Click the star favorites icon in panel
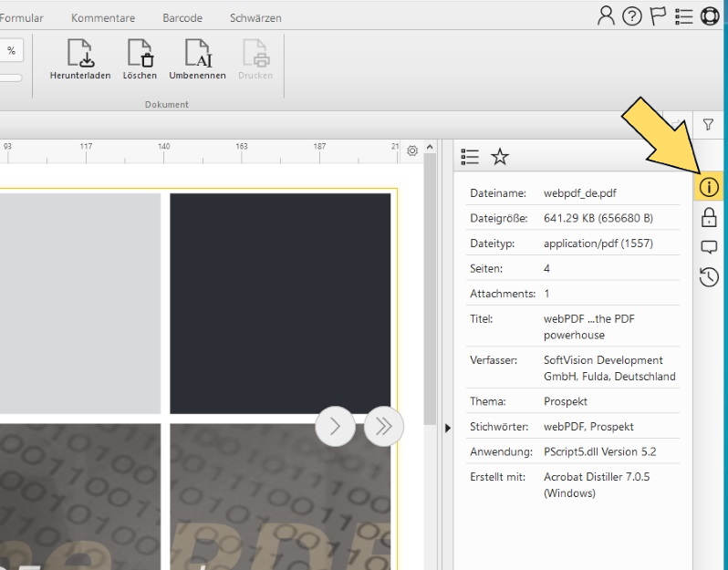Viewport: 728px width, 570px height. pos(500,157)
